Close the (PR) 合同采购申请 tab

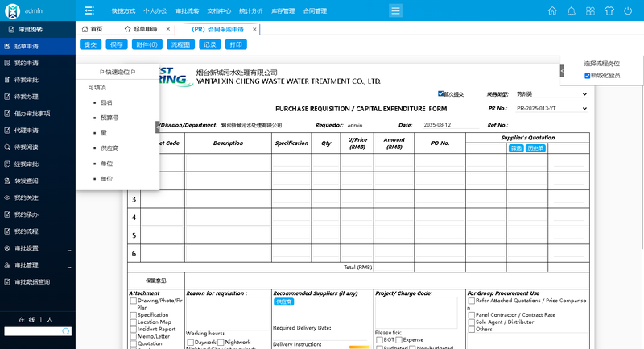[254, 29]
